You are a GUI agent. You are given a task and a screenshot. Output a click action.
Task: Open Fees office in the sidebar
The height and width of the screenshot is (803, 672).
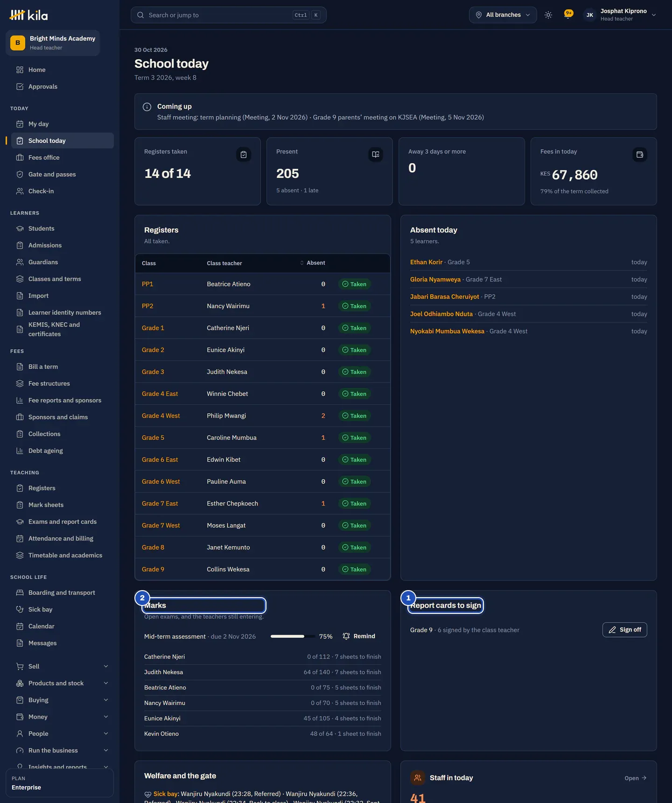point(63,157)
